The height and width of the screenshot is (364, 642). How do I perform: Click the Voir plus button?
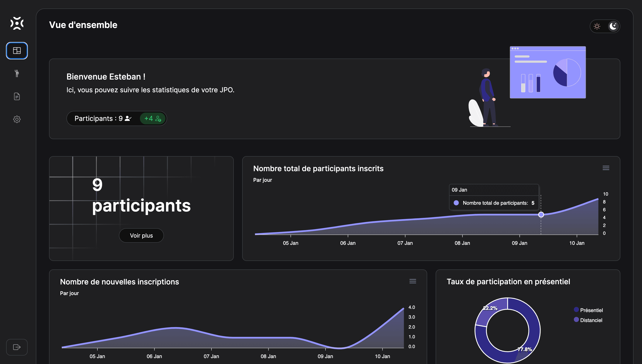tap(141, 235)
